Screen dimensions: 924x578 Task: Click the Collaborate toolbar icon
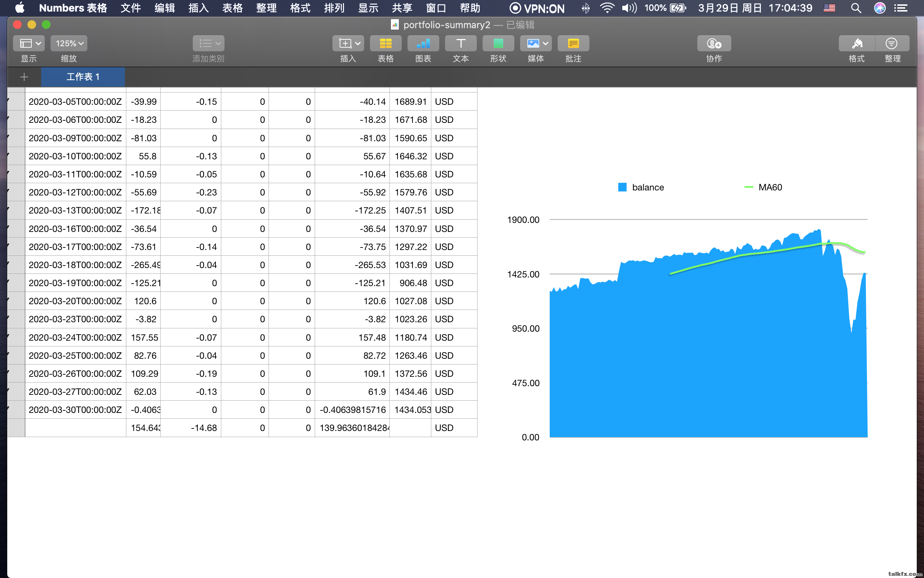coord(714,44)
